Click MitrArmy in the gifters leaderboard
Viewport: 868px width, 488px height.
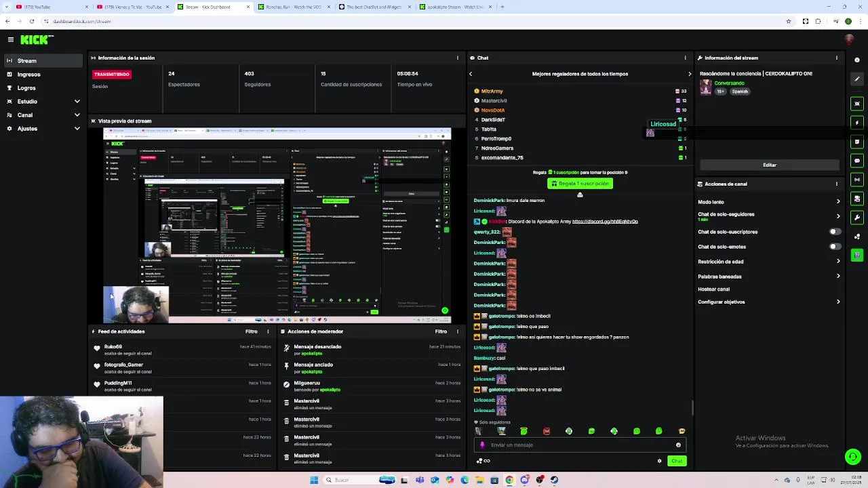pyautogui.click(x=492, y=91)
